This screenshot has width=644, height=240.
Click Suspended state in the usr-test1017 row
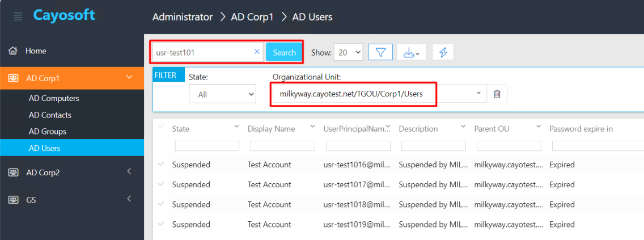191,184
